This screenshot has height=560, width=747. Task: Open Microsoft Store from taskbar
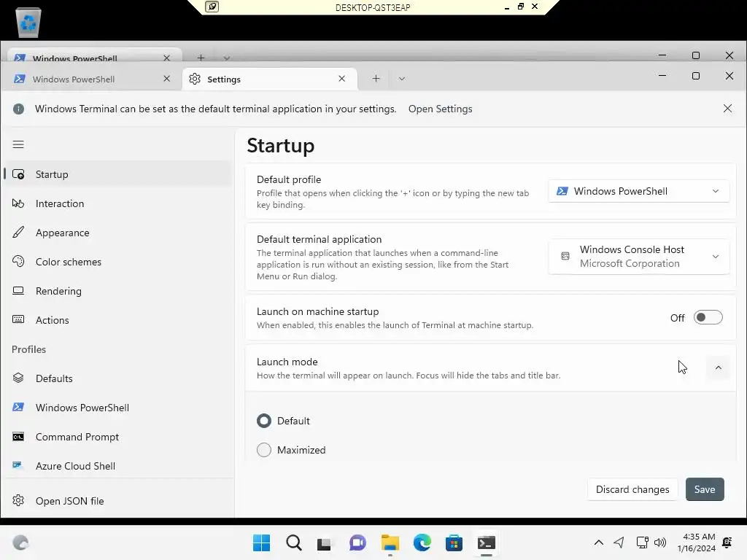point(454,542)
